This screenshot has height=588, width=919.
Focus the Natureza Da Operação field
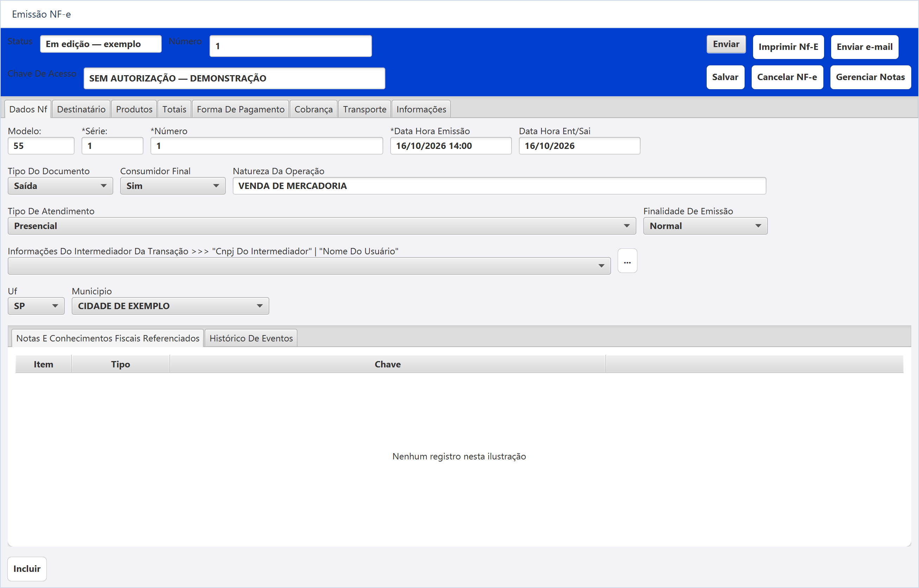[x=500, y=186]
